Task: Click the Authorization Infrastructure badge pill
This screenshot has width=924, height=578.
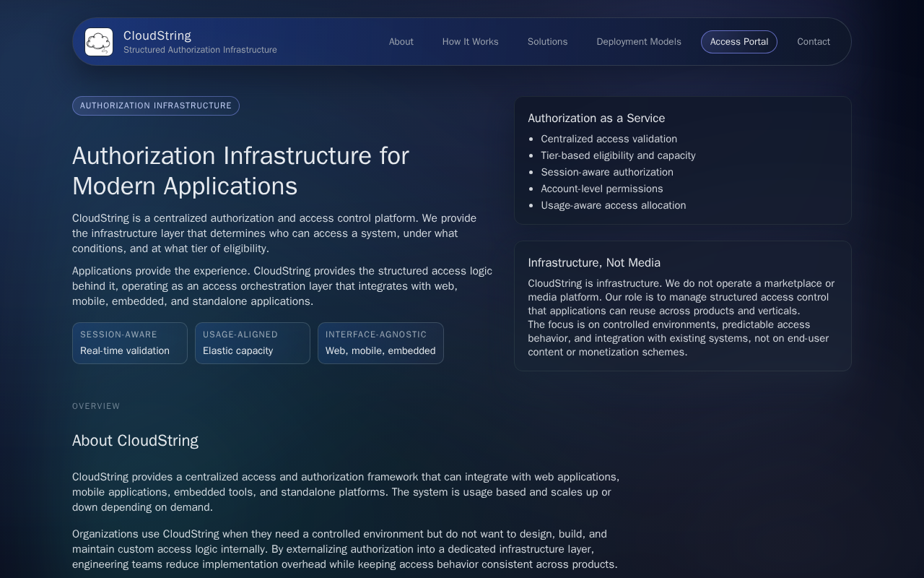Action: click(x=156, y=105)
